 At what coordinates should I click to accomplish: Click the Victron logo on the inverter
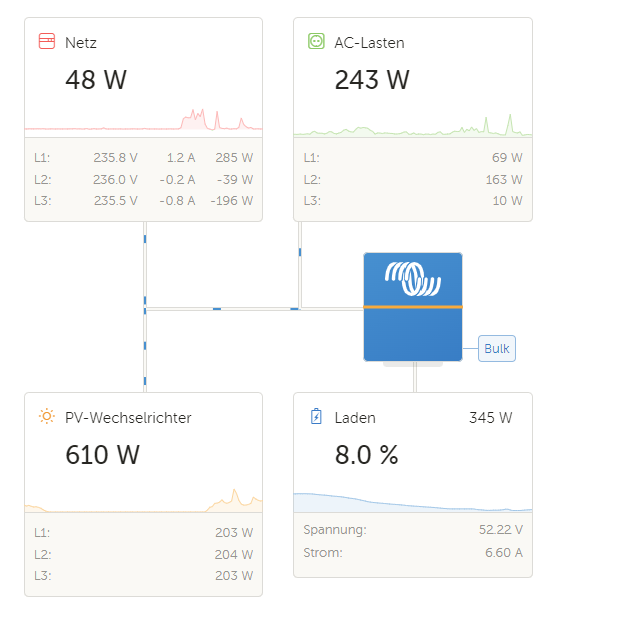point(413,279)
